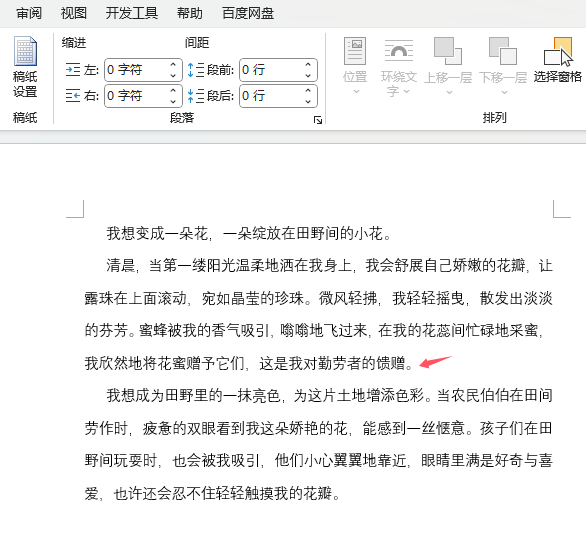
Task: Place cursor after 这是我对勤劳者的馈赠。
Action: coord(414,363)
